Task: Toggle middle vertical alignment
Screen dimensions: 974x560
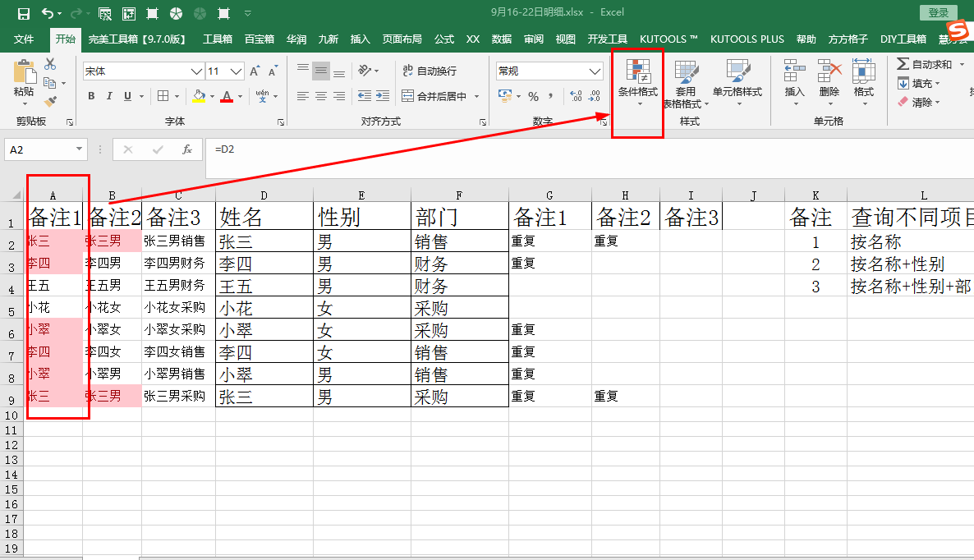Action: pyautogui.click(x=320, y=71)
